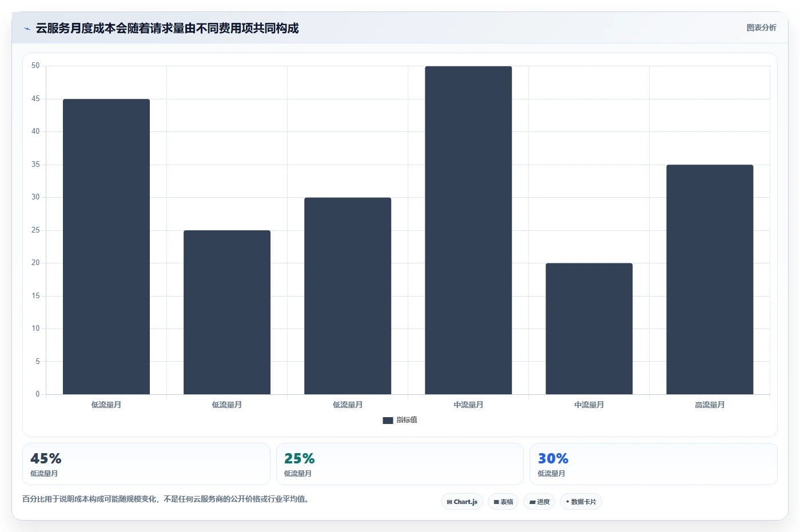Open the 数据卡片 chip
This screenshot has height=532, width=800.
581,502
